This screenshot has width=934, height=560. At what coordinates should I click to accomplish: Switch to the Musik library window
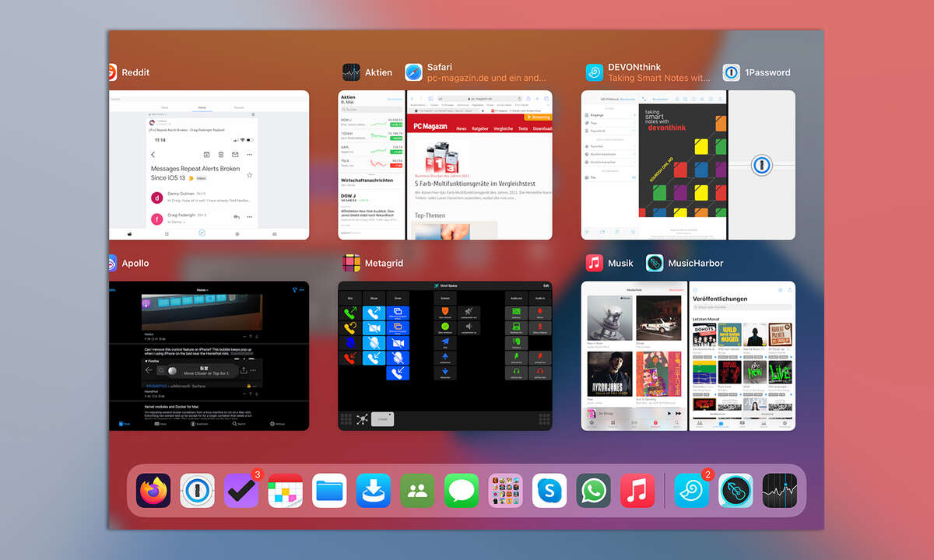[x=634, y=355]
